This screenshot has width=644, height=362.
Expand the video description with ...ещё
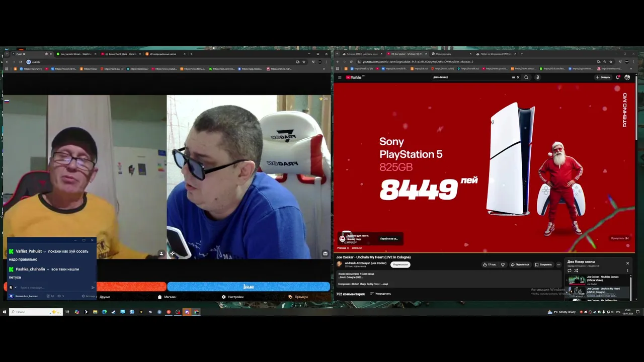coord(384,284)
